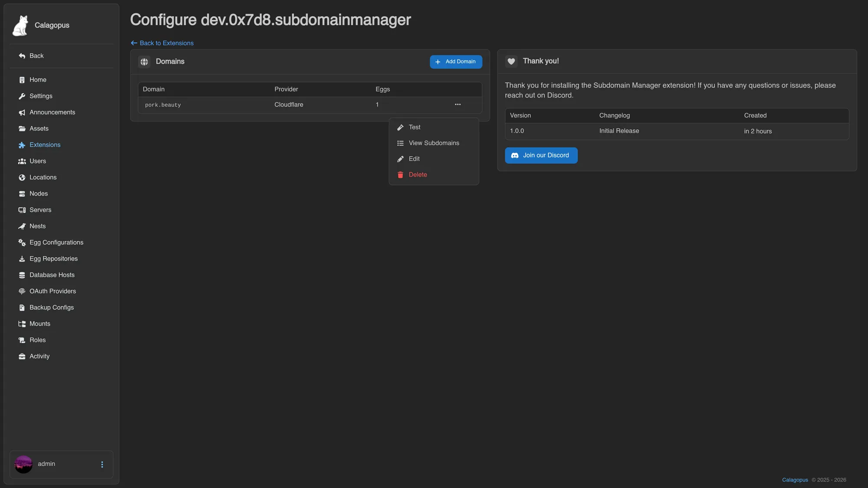
Task: Click the Domain column header
Action: (x=154, y=89)
